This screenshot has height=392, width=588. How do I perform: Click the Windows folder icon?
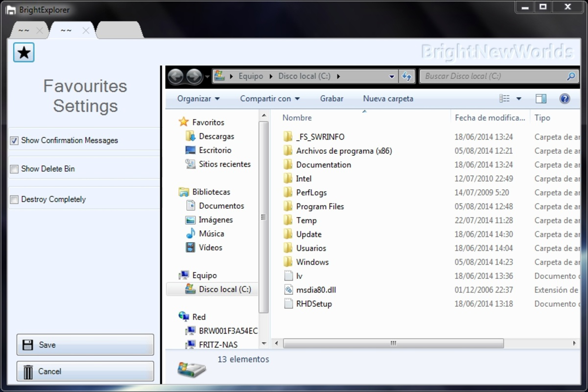tap(288, 262)
